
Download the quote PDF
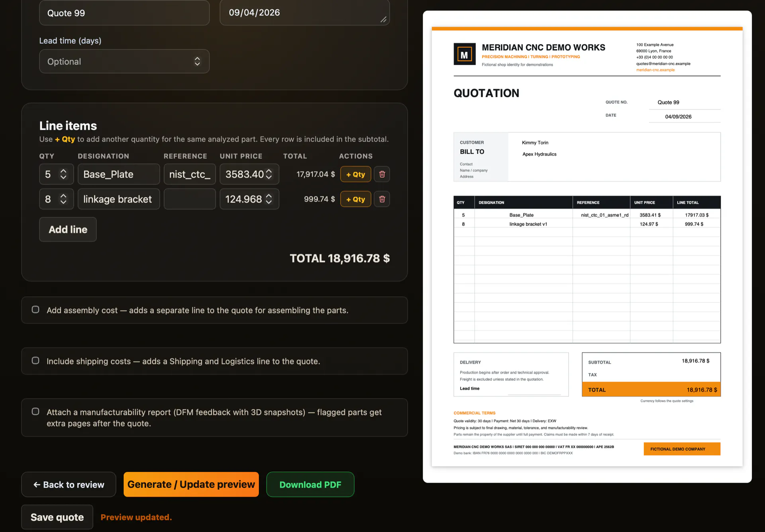[x=310, y=485]
